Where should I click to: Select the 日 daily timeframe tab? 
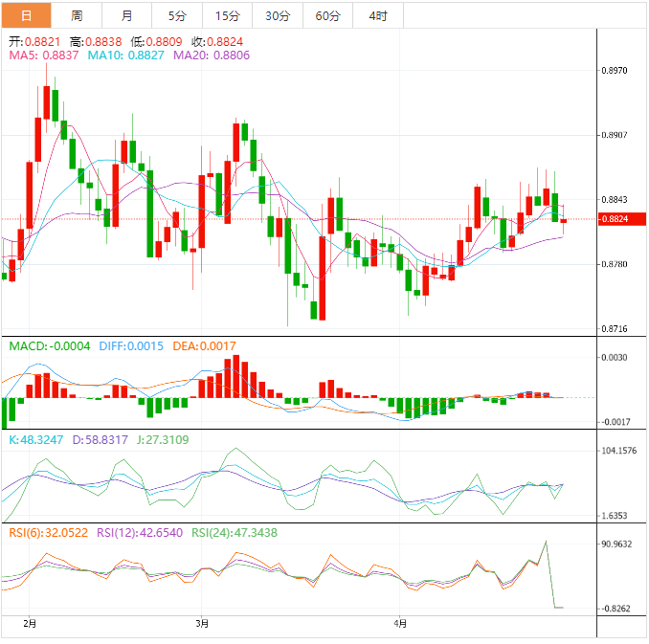click(25, 15)
